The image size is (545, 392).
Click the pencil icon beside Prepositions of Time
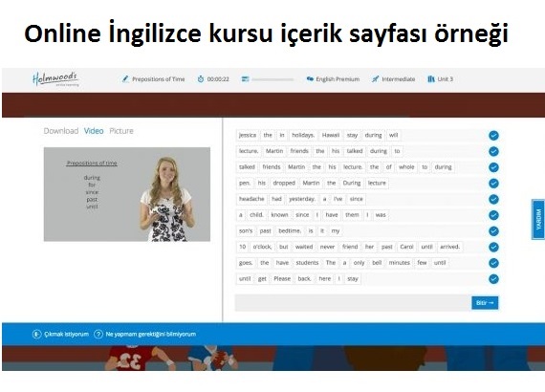pos(125,79)
